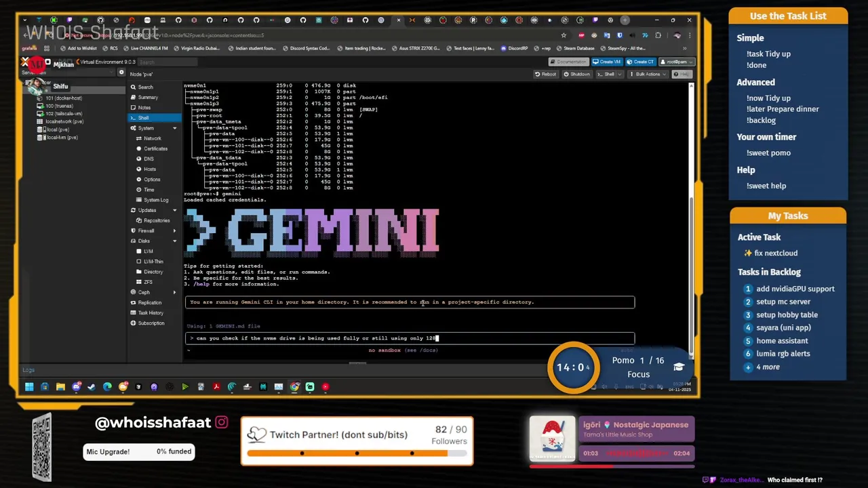Click the Shutdown button

[x=577, y=74]
